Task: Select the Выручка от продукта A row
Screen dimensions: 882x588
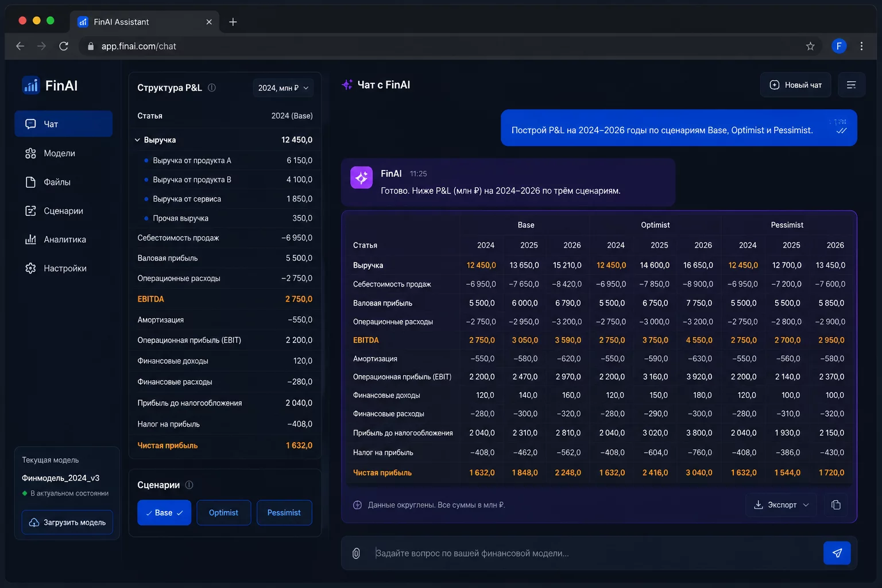Action: (x=225, y=160)
